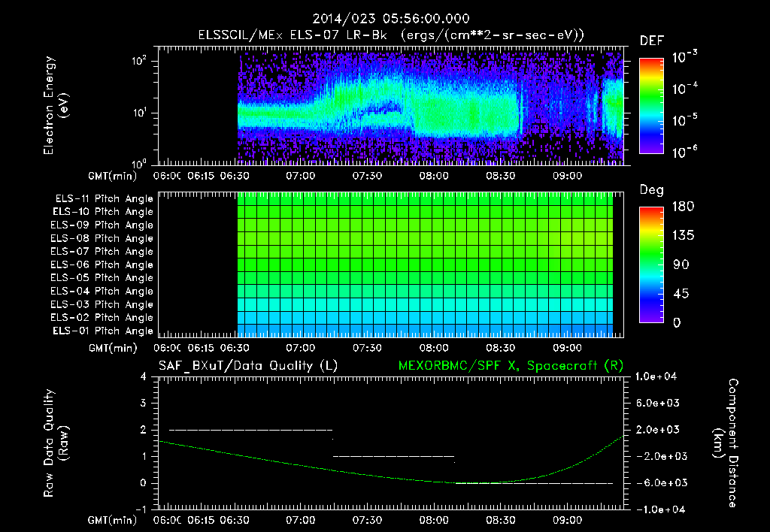Select ELS-01 Pitch Angle row label
Viewport: 770px width, 532px height.
[103, 331]
